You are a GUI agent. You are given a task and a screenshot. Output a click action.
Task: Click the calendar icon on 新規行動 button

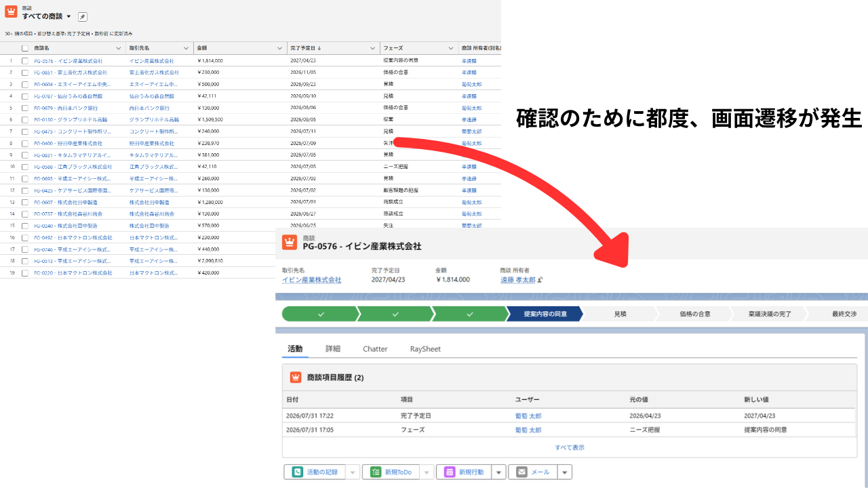pos(450,472)
